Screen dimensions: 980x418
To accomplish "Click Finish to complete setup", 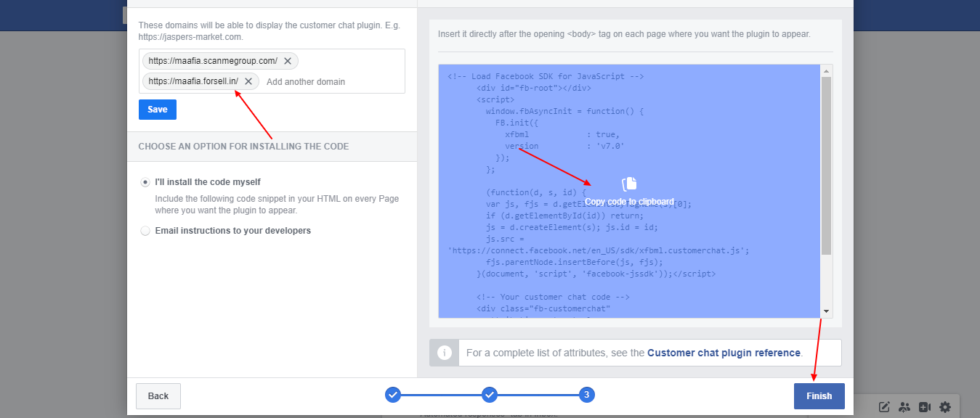I will point(819,396).
